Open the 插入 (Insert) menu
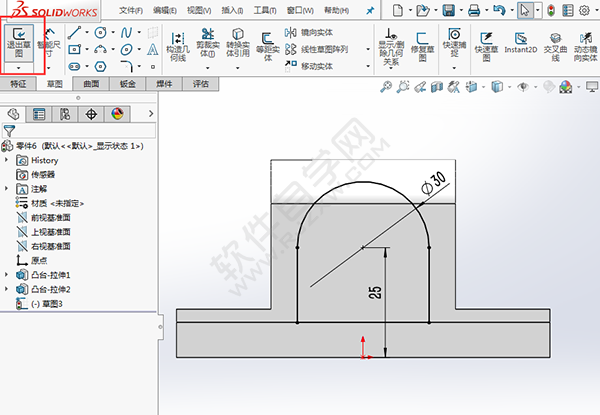 [231, 10]
